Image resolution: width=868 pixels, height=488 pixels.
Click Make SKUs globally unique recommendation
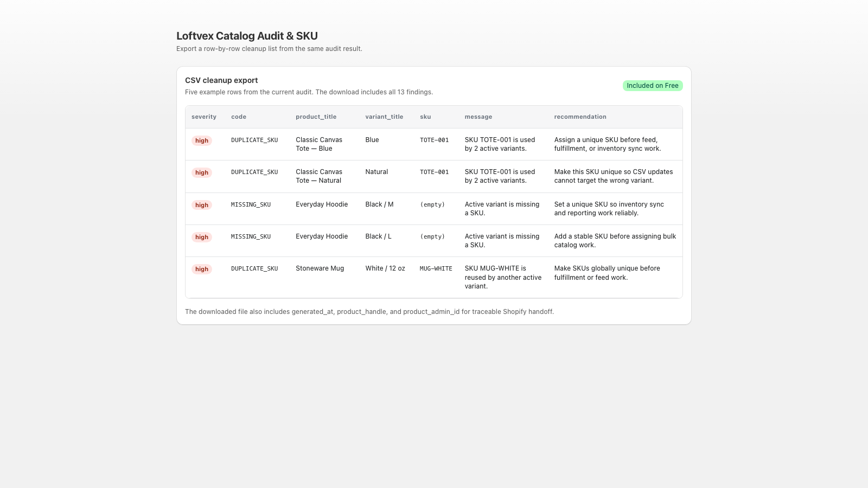(607, 273)
